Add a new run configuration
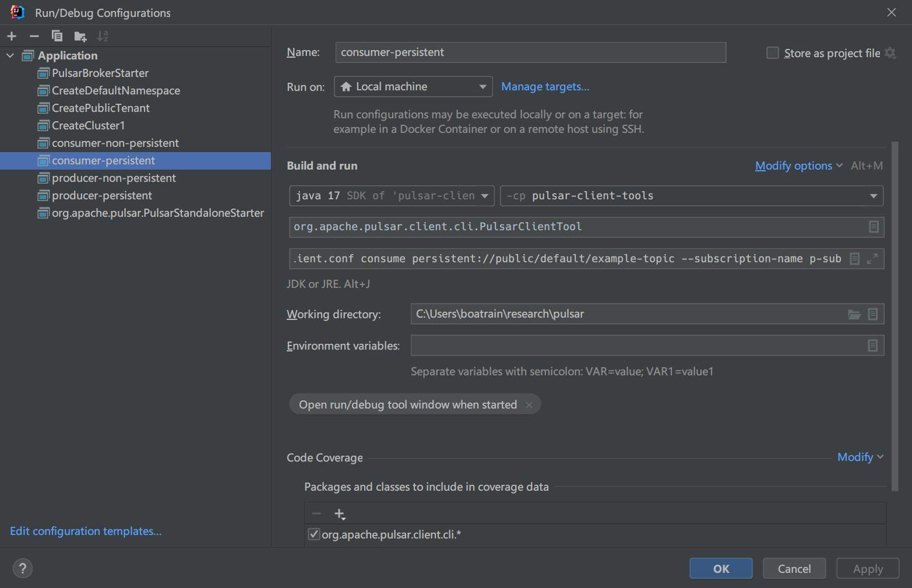This screenshot has width=912, height=588. point(12,36)
